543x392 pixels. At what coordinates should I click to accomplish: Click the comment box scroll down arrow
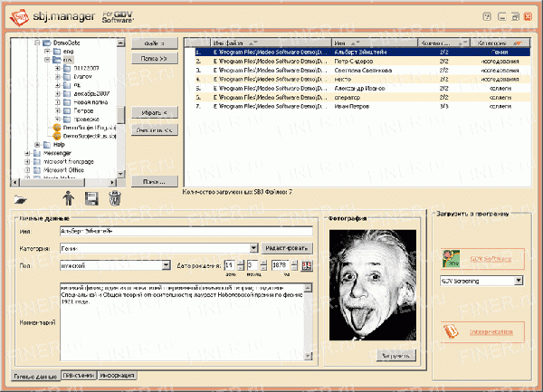coord(308,356)
